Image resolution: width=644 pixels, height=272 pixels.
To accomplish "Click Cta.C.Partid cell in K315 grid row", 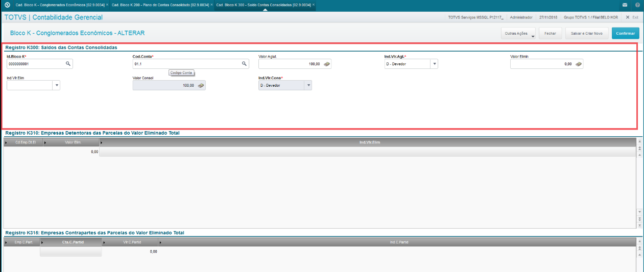I will [x=71, y=252].
